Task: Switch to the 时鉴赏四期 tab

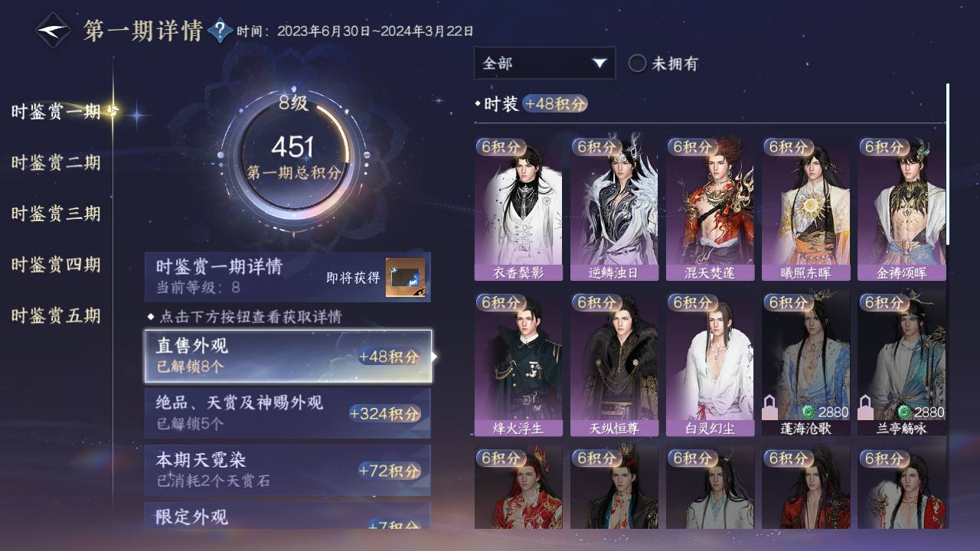Action: [x=56, y=266]
